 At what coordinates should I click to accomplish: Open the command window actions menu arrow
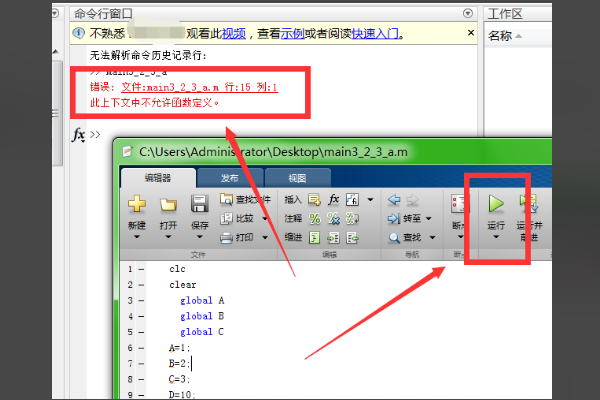coord(469,13)
